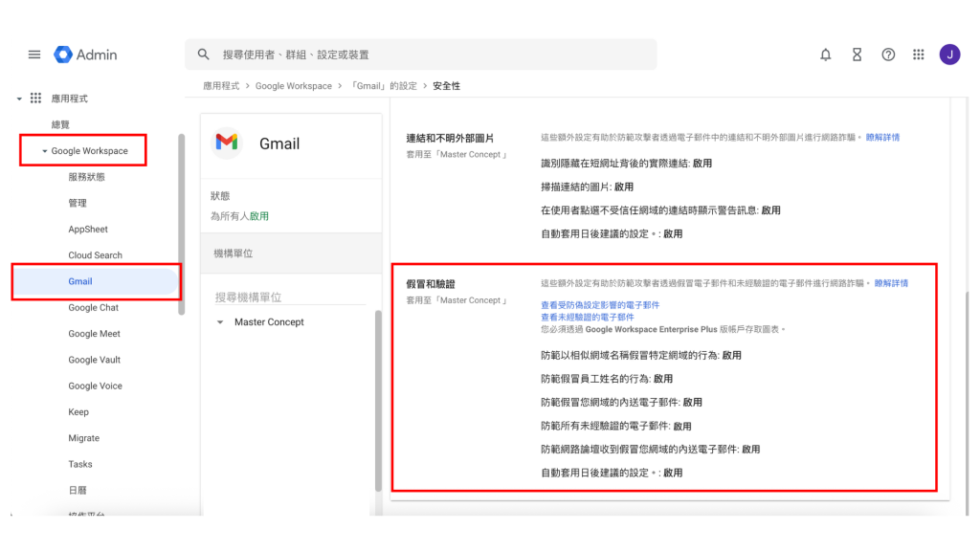Click 防範以相似網域名稱假冒特定網域的行為 setting
980x551 pixels.
[640, 356]
